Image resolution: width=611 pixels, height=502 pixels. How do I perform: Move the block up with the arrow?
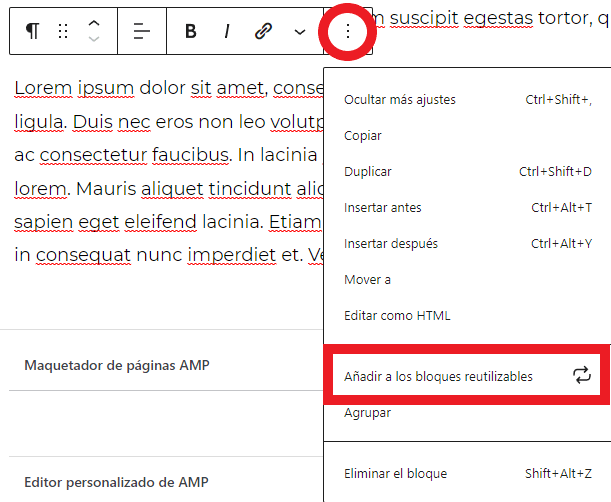tap(94, 23)
